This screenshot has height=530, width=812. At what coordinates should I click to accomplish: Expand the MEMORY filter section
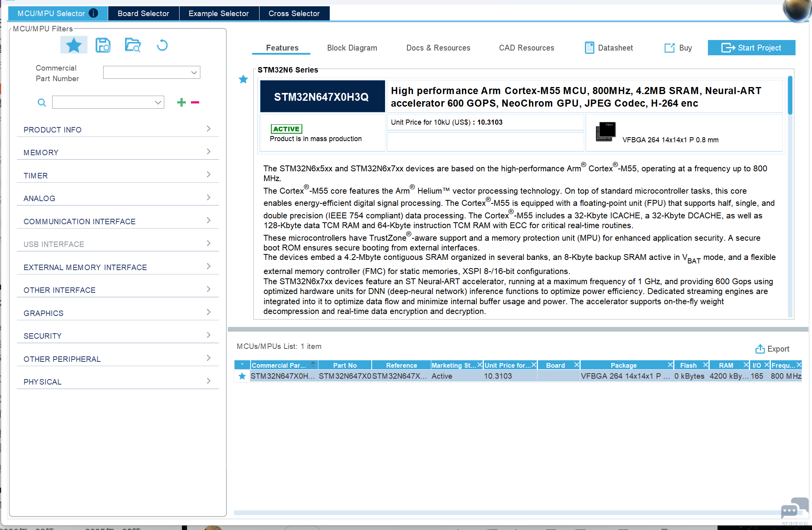click(118, 152)
